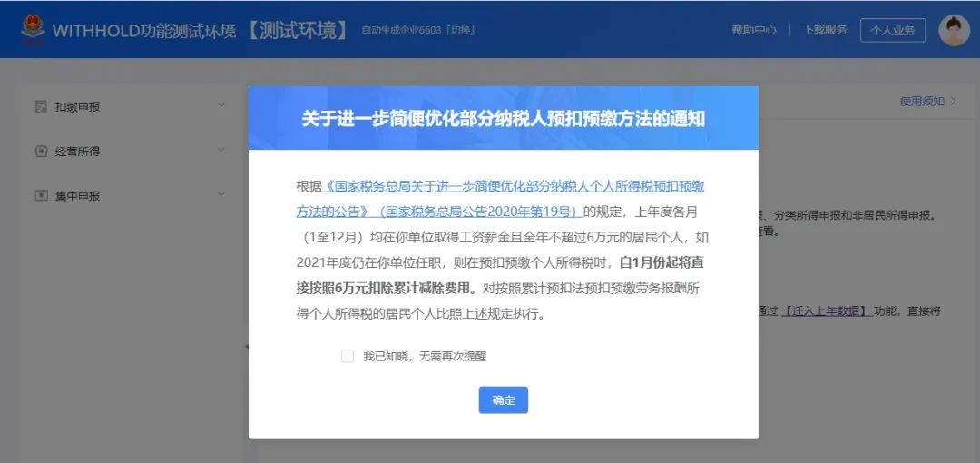Click the 迁入上年数据 link

click(827, 311)
